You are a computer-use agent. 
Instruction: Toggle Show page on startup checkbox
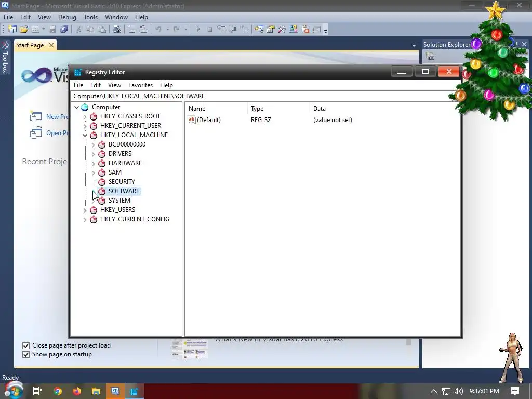pos(26,354)
